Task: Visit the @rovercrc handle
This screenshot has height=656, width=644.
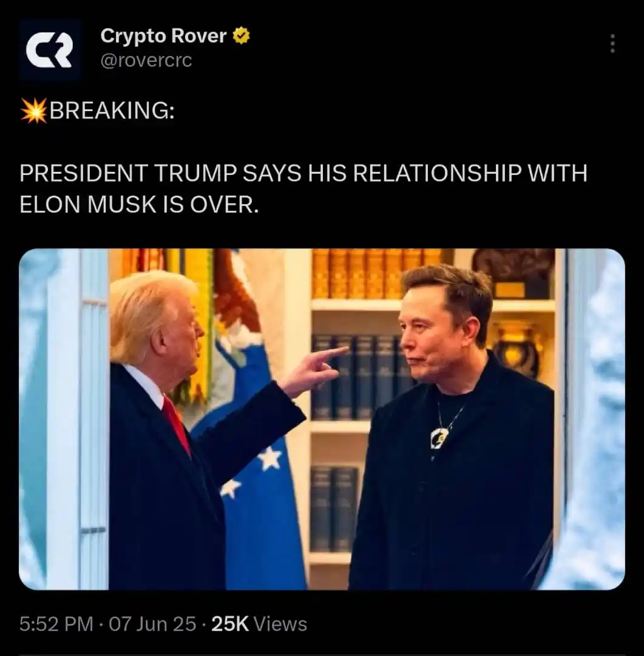Action: [x=146, y=61]
